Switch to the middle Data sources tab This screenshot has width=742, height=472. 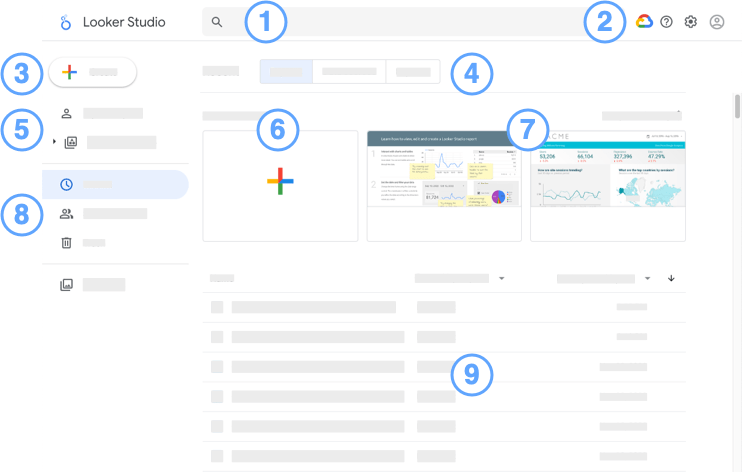tap(349, 71)
